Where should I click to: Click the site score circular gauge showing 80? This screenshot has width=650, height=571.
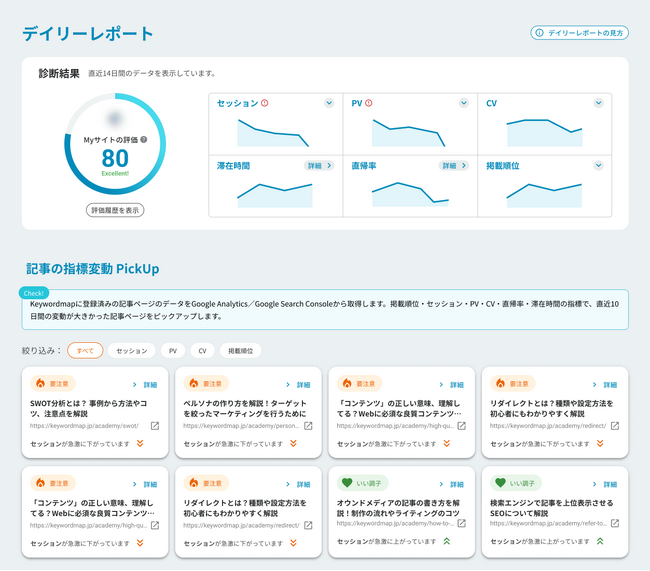pos(115,144)
